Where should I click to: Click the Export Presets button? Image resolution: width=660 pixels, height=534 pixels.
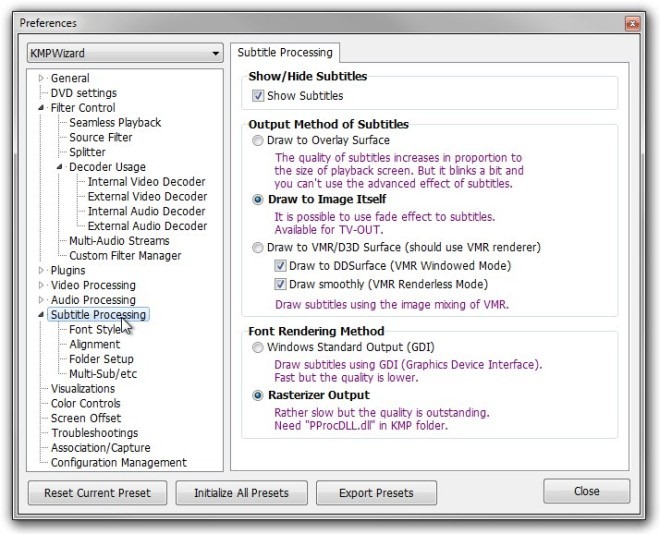(x=377, y=493)
